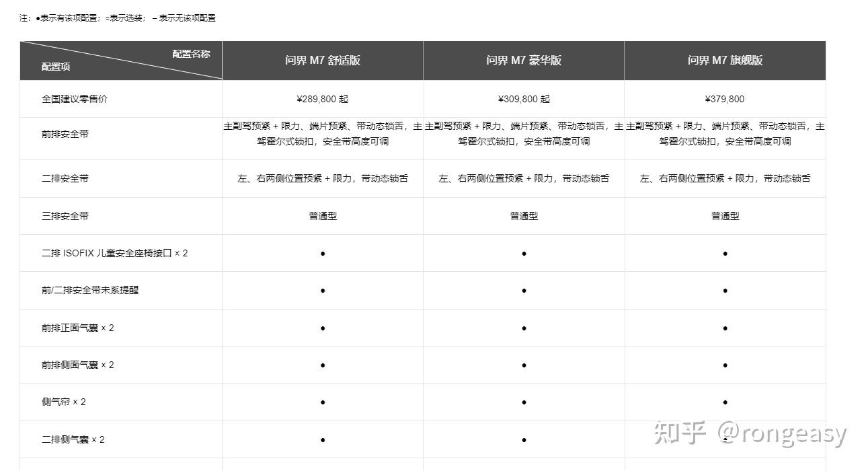Click the legend note about ● ○ – symbols
This screenshot has width=868, height=471.
tap(118, 18)
